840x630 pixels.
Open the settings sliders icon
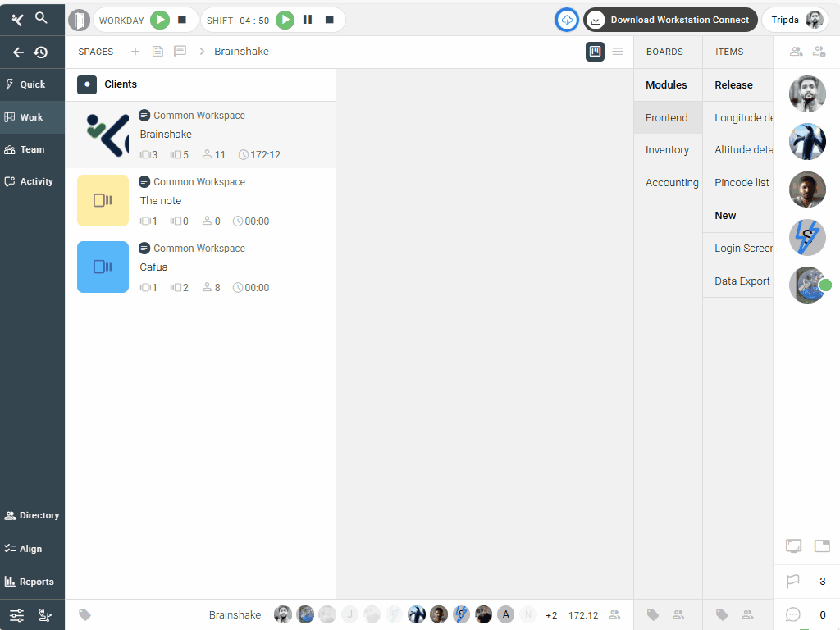[16, 615]
